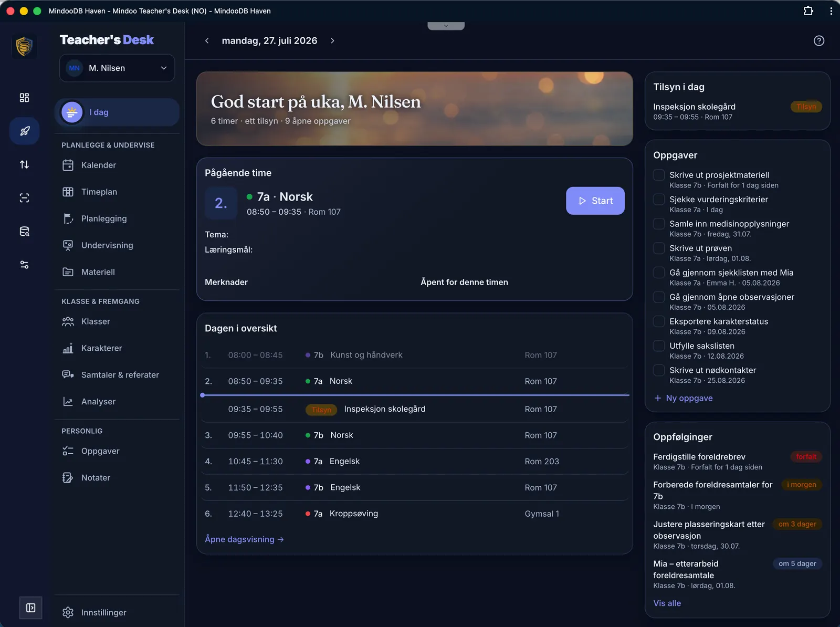Click Vis alle in Oppfølginger

pos(667,604)
